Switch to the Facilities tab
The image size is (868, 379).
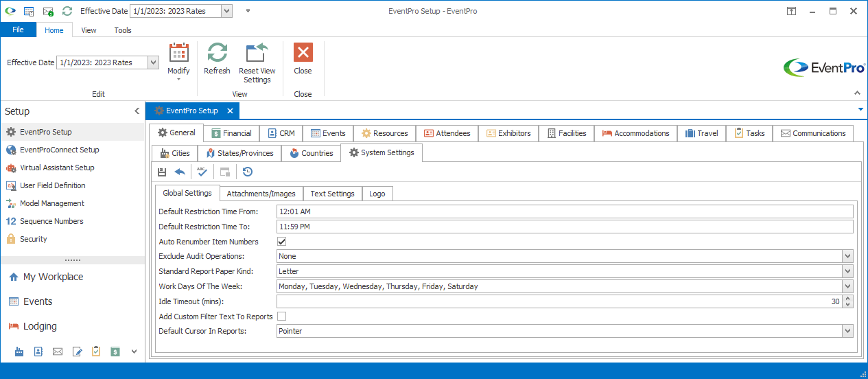[x=567, y=133]
